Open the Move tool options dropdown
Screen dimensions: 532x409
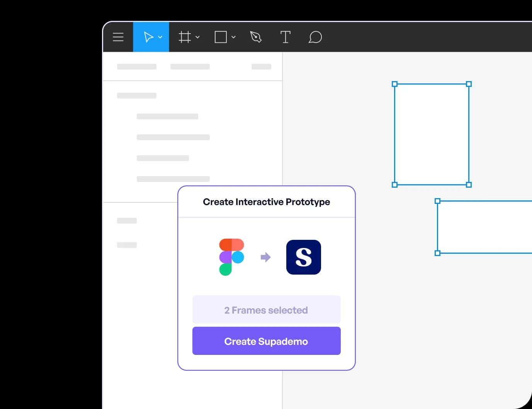(x=160, y=37)
